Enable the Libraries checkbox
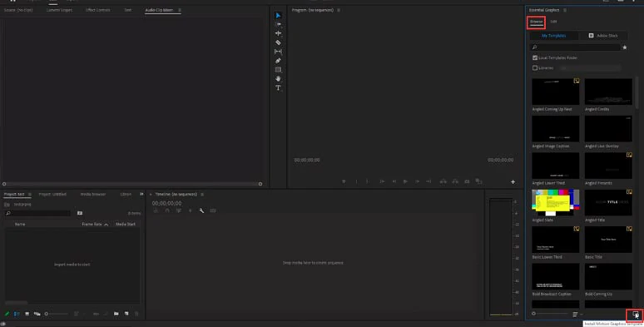644x327 pixels. click(x=535, y=67)
